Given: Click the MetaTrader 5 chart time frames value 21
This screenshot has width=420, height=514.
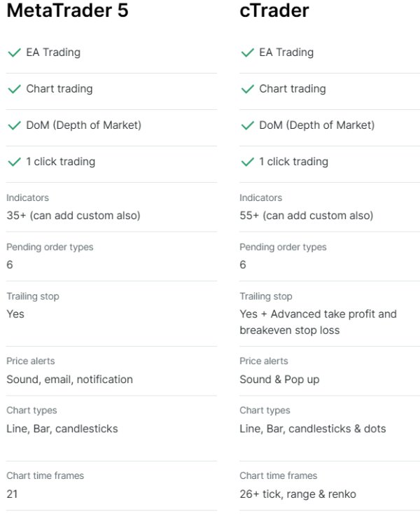Looking at the screenshot, I should pos(12,494).
